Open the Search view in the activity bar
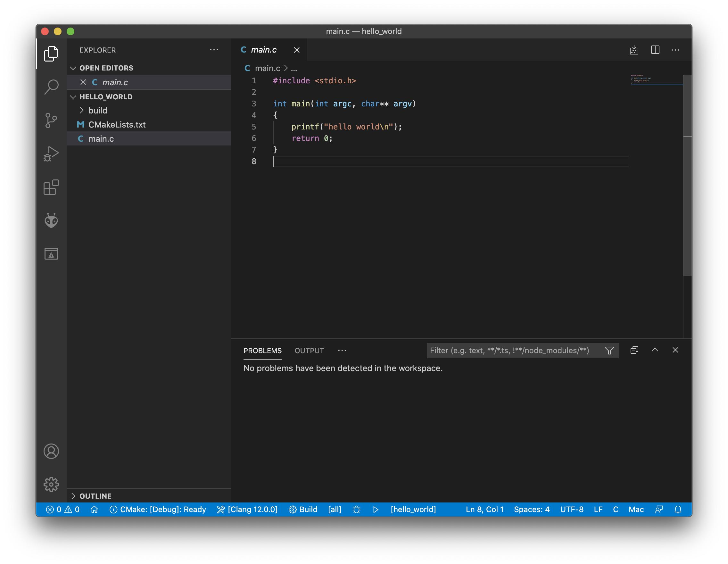 click(x=51, y=86)
